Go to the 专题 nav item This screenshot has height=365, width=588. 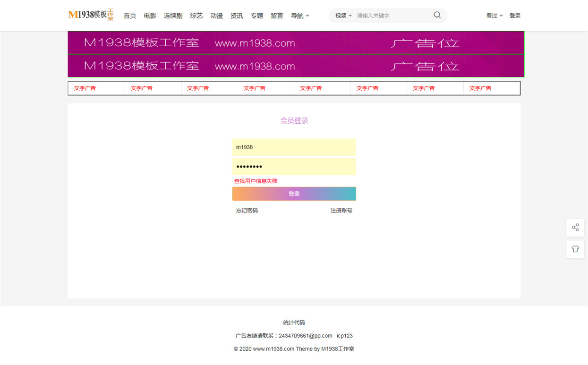[257, 16]
